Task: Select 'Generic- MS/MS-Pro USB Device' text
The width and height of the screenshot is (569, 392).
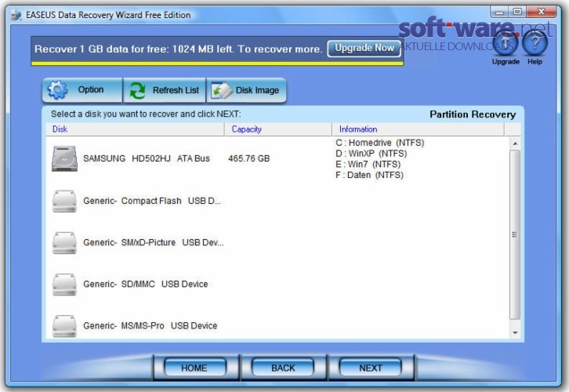Action: tap(150, 326)
